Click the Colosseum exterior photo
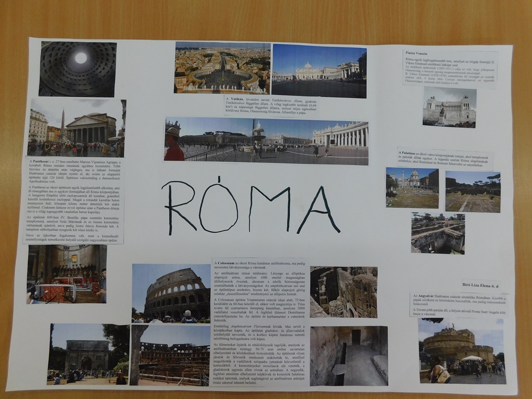 171,293
